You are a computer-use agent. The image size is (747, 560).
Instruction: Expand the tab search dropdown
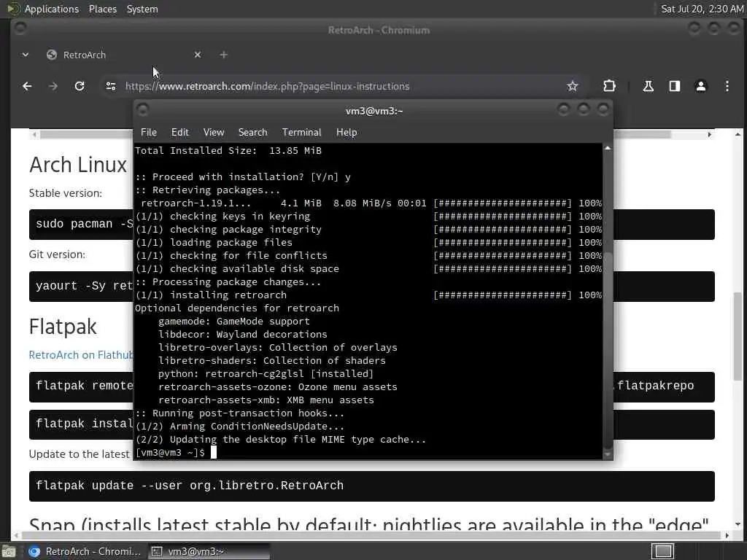click(x=26, y=55)
